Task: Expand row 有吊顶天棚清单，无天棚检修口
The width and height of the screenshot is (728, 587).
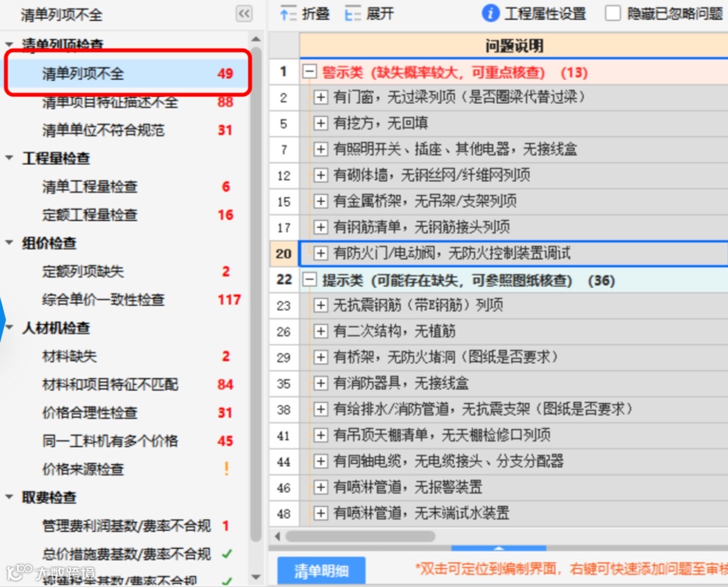Action: [320, 435]
